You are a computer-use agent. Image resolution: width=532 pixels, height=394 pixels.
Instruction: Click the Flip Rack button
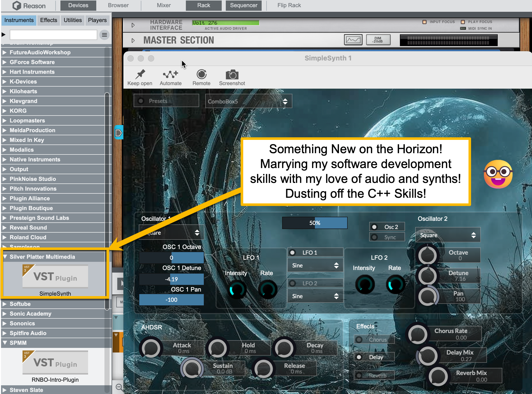[289, 5]
